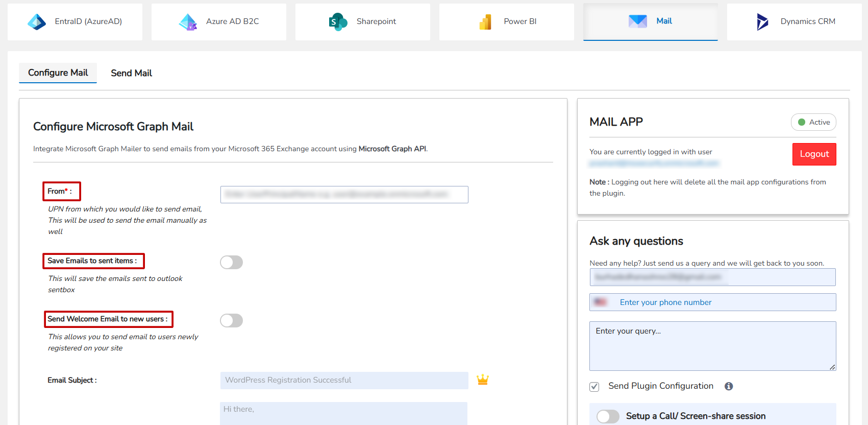The image size is (868, 425).
Task: Switch to Configure Mail sub-tab
Action: click(58, 73)
